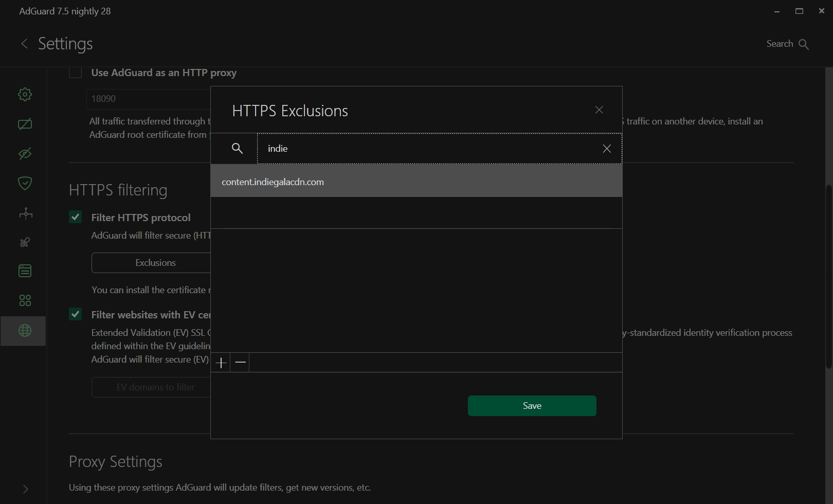Add a new exclusion with the plus icon
833x504 pixels.
click(x=221, y=363)
